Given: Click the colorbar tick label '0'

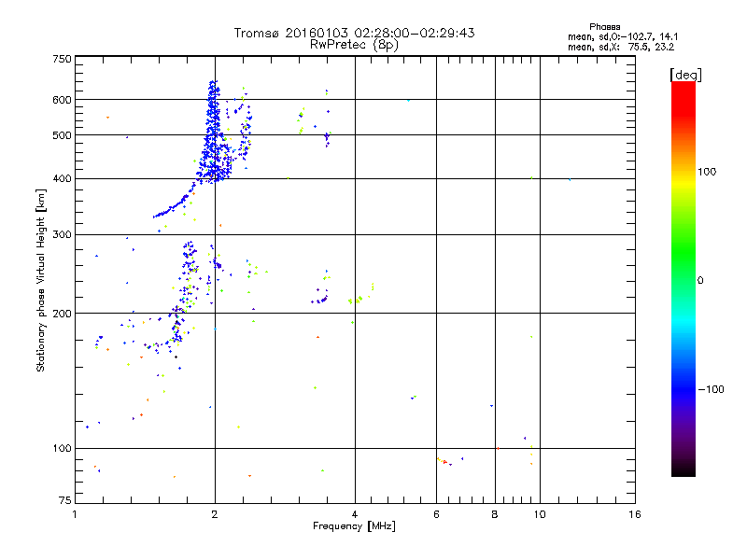Looking at the screenshot, I should 700,281.
